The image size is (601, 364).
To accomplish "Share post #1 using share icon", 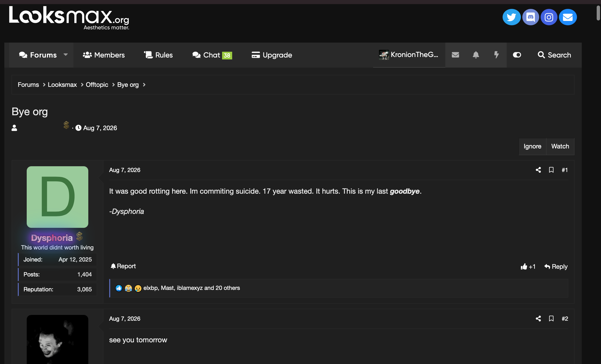I will pyautogui.click(x=538, y=170).
